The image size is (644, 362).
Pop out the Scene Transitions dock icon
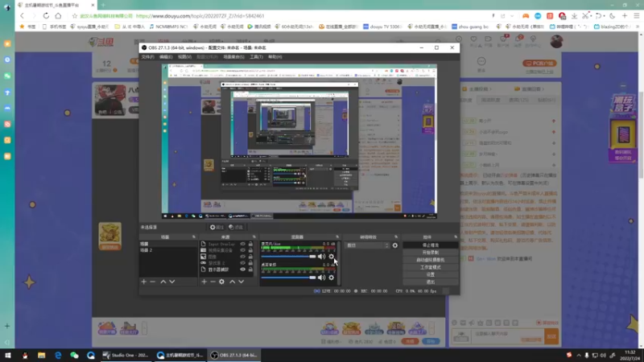(396, 237)
